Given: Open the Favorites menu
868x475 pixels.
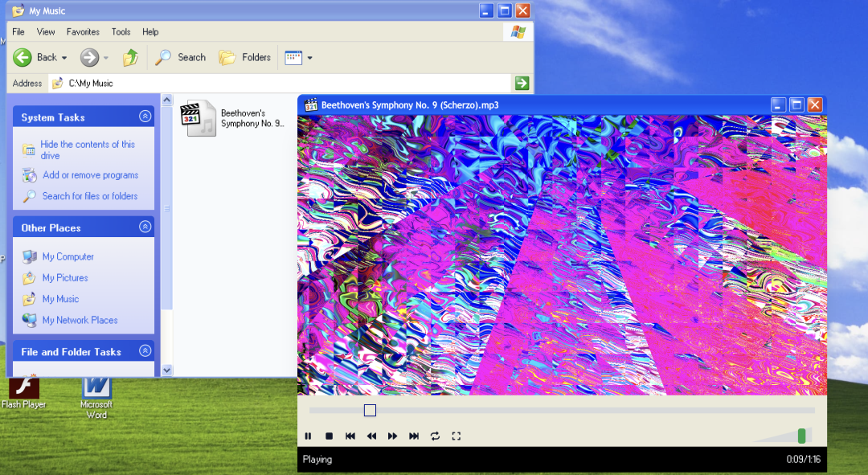Looking at the screenshot, I should pyautogui.click(x=83, y=31).
